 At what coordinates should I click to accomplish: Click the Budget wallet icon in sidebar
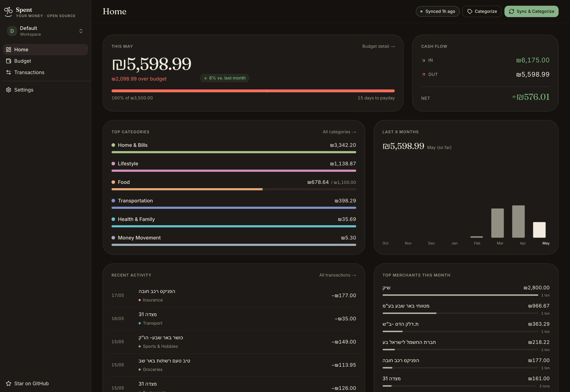point(9,61)
